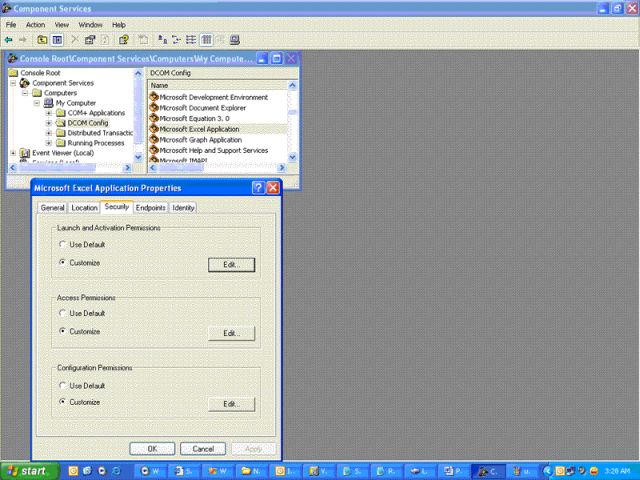Switch to the Identity tab
640x480 pixels.
point(183,208)
